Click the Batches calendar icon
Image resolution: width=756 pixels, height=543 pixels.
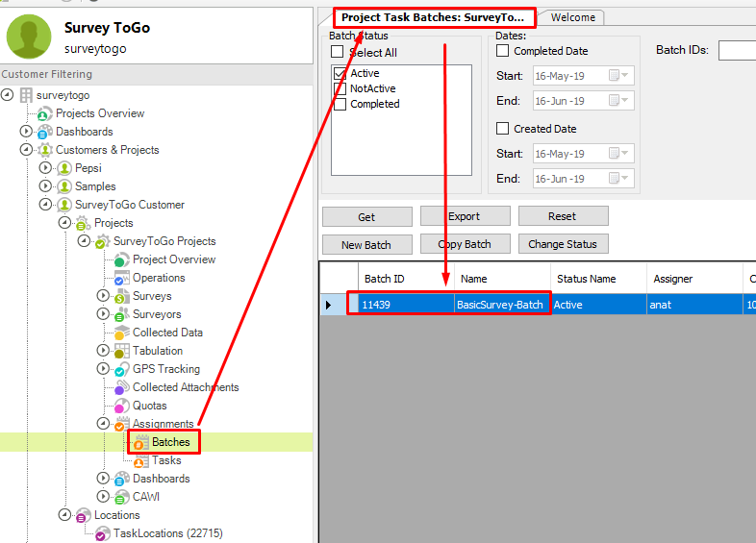140,442
